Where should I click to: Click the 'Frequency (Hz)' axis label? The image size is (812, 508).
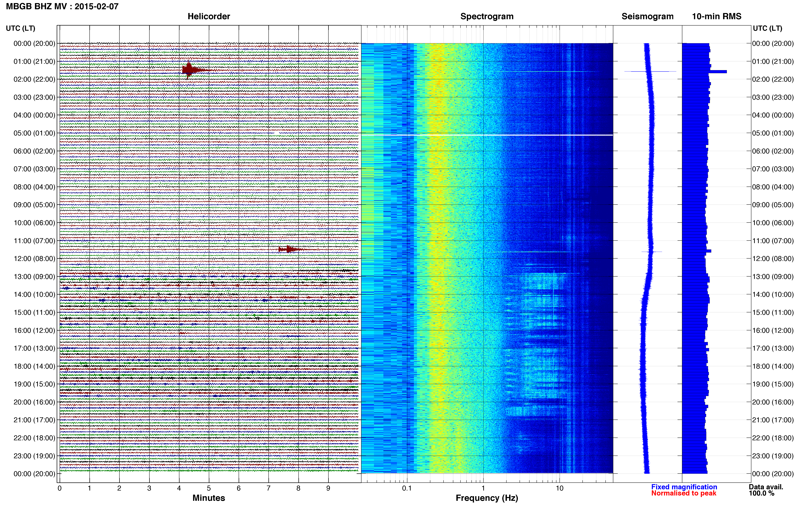(x=487, y=498)
